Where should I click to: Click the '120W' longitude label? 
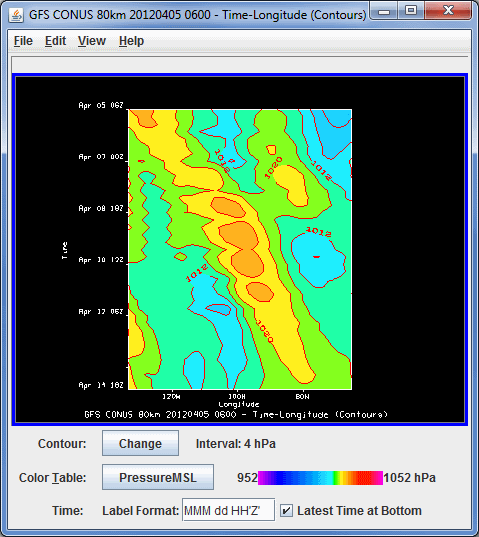(171, 397)
